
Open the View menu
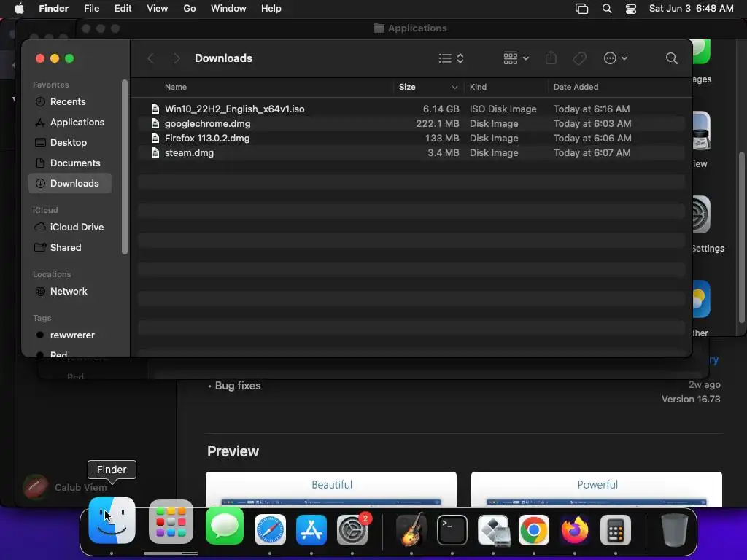point(158,9)
